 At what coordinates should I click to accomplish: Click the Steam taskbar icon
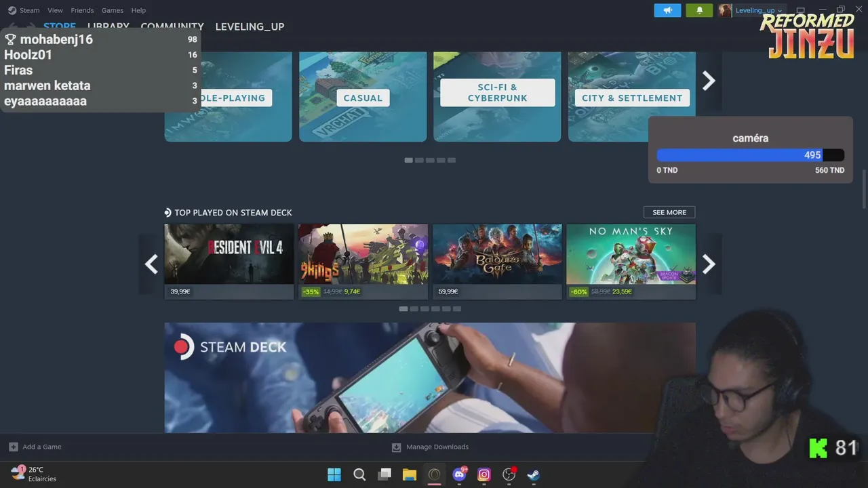534,474
